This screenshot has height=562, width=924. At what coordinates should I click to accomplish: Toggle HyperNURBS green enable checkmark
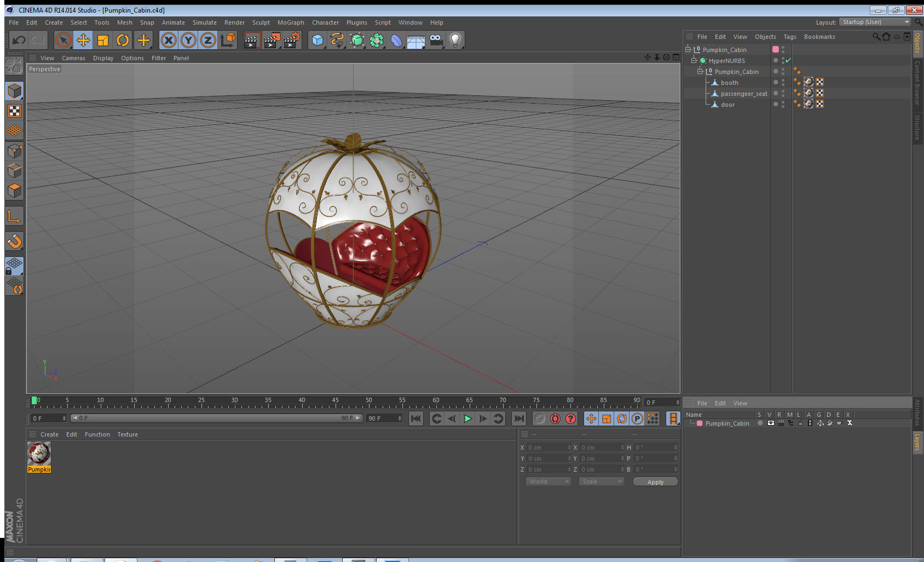pos(788,60)
